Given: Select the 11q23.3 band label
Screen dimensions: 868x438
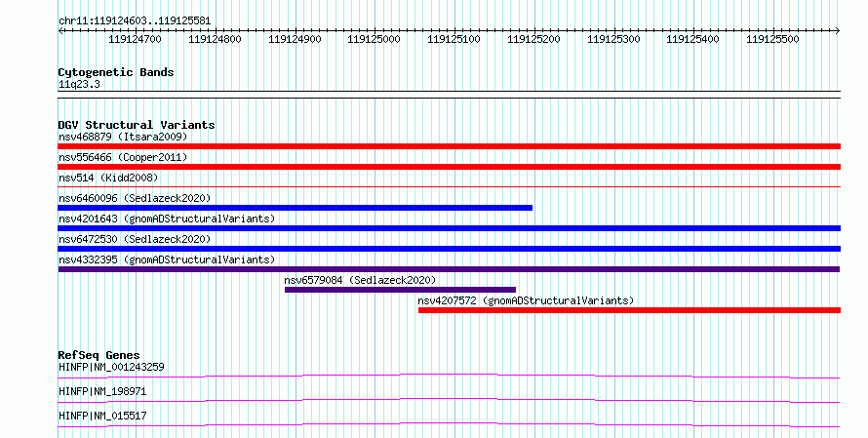Looking at the screenshot, I should (x=79, y=85).
